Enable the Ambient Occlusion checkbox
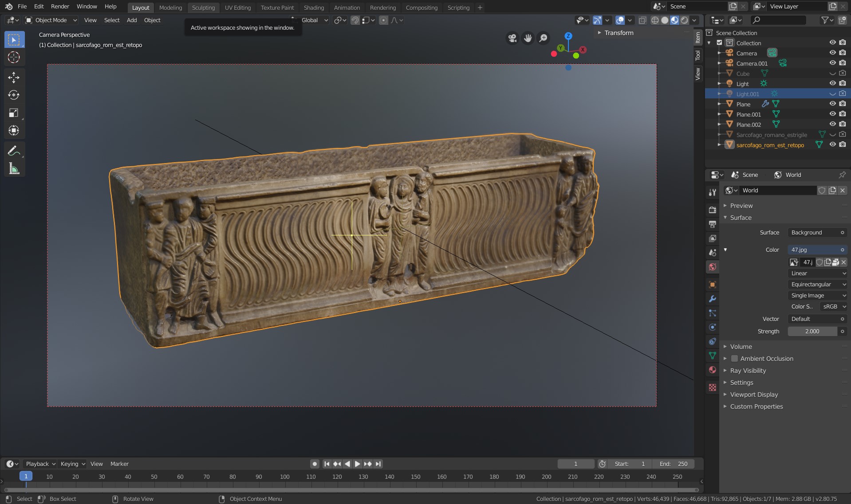 pos(734,359)
